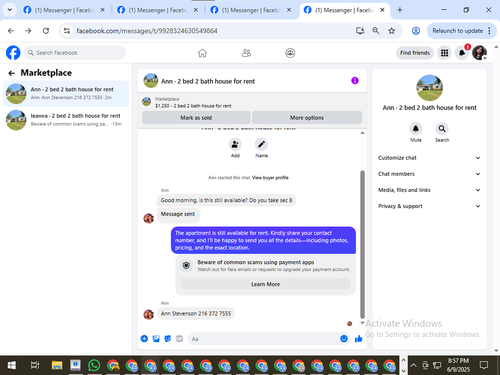Image resolution: width=500 pixels, height=375 pixels.
Task: Choose a GIF in the composer
Action: click(x=179, y=339)
